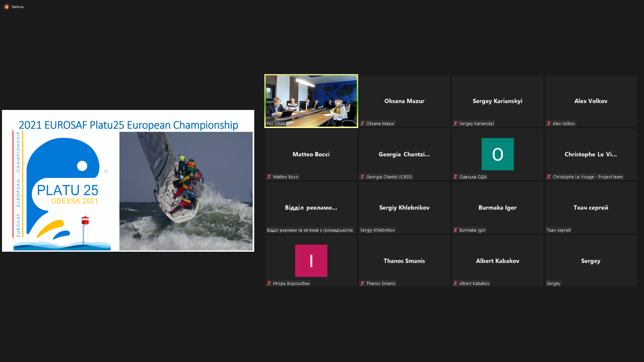The width and height of the screenshot is (644, 362).
Task: Select the NU OMA live video tile
Action: [x=311, y=101]
